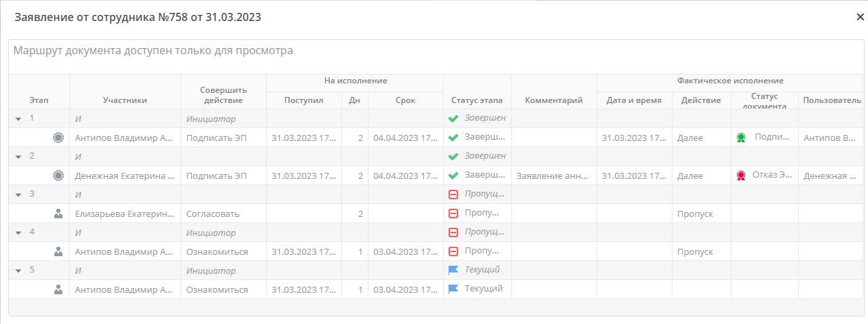
Task: Click Подпи… document status cell
Action: 764,138
